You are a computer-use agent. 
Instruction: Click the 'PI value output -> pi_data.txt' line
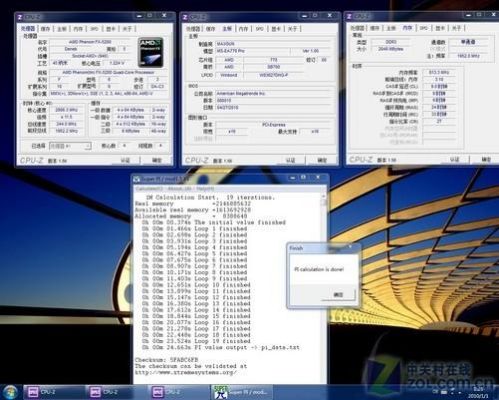coord(221,347)
